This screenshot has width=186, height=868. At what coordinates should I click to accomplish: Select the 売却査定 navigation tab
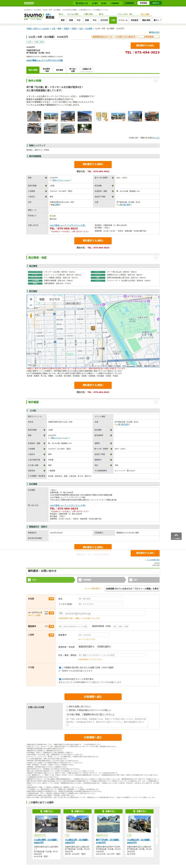click(135, 20)
